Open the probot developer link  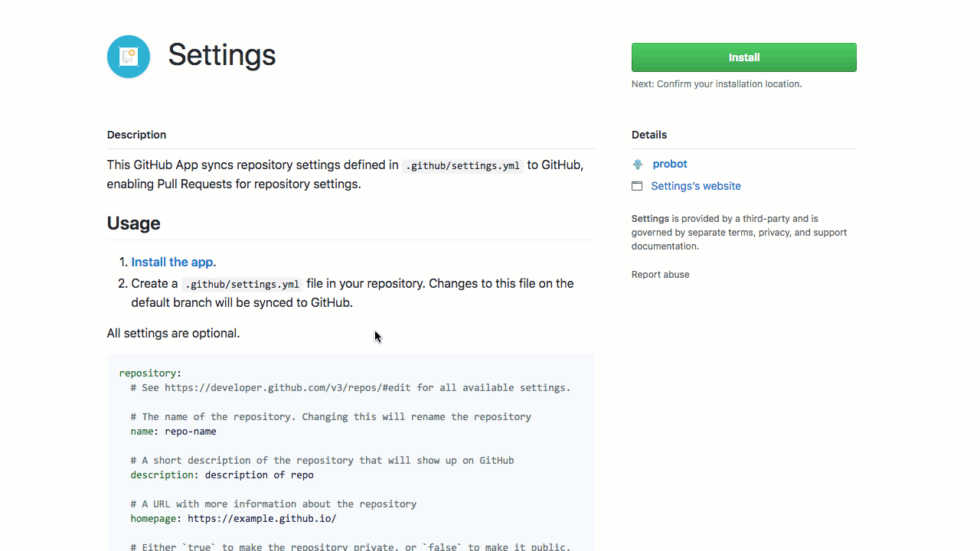coord(669,164)
